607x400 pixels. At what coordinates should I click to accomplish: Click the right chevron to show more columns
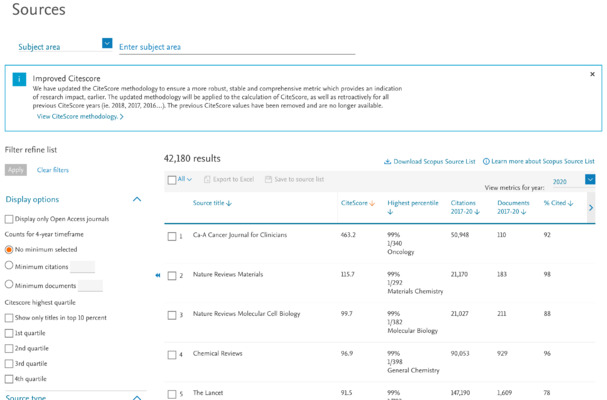(x=591, y=208)
